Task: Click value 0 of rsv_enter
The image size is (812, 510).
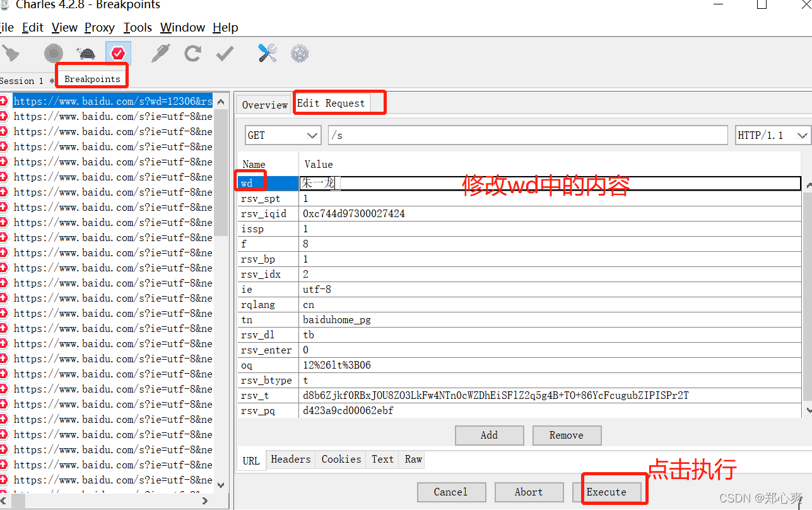Action: tap(305, 350)
